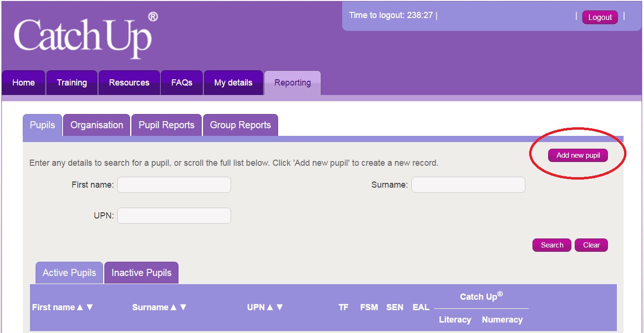Click the Clear button
Screen dimensions: 644x333
[591, 245]
